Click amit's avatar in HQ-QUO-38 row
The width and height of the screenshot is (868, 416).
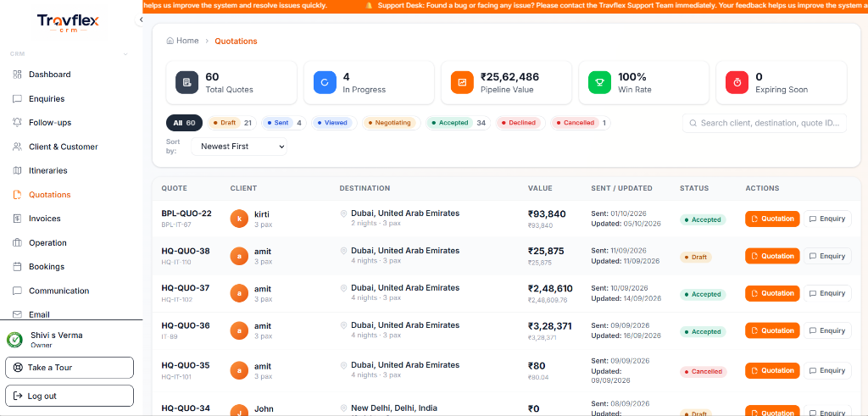(239, 256)
